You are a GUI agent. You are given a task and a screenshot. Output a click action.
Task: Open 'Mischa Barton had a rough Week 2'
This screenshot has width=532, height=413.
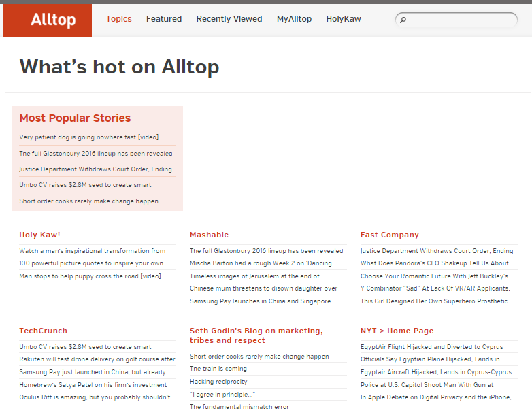pos(261,263)
